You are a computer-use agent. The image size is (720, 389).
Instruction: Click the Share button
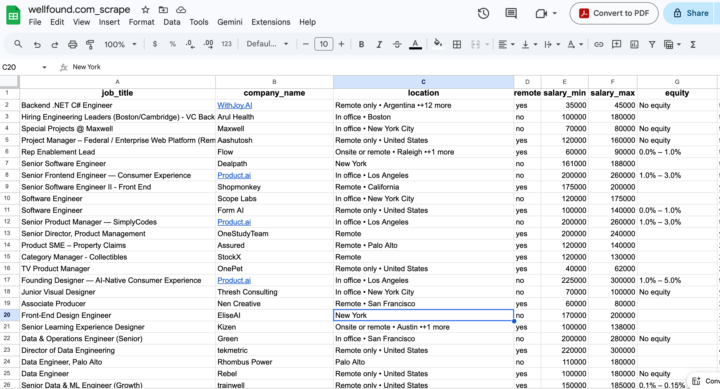(692, 13)
